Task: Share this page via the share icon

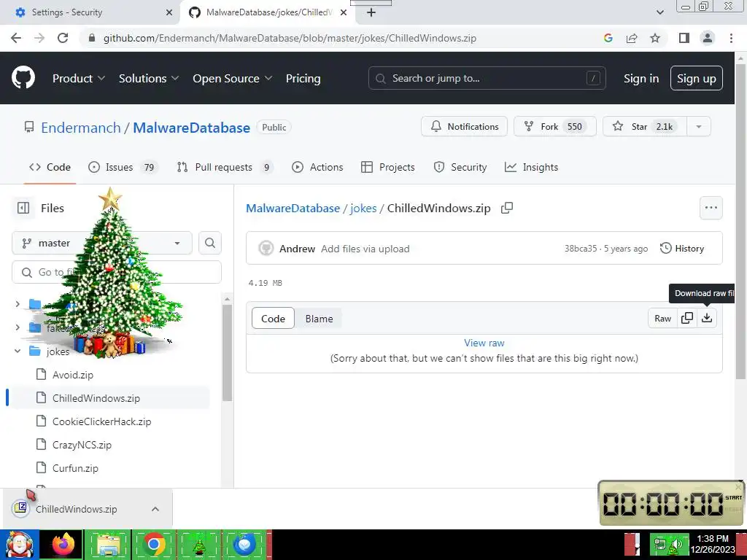Action: coord(632,38)
